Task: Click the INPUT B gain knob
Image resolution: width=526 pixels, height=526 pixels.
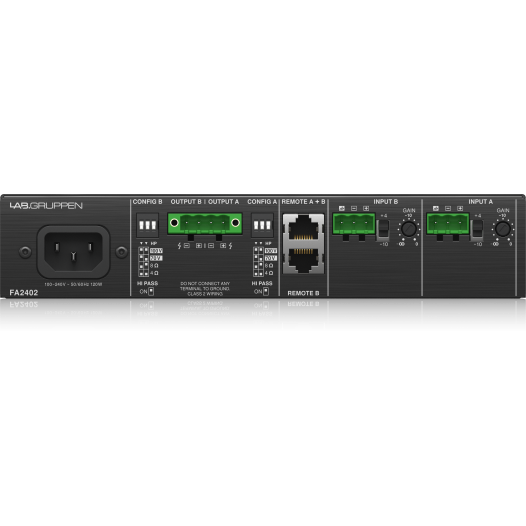Action: pyautogui.click(x=409, y=229)
